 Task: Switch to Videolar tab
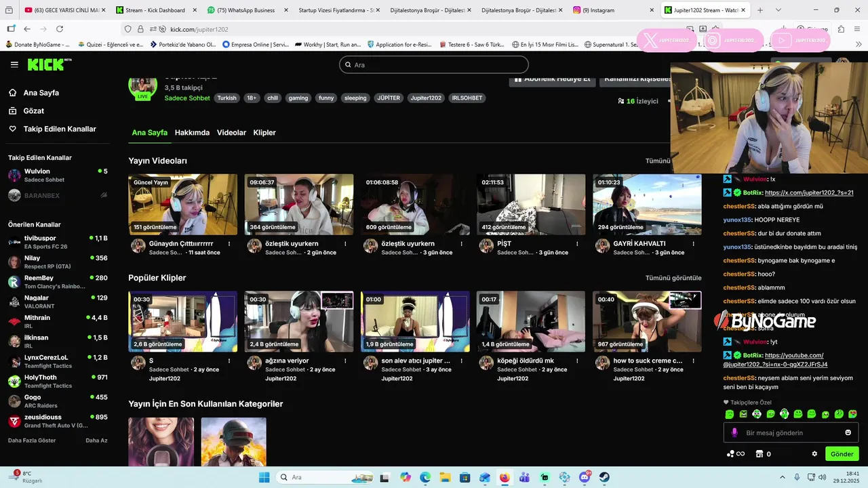pyautogui.click(x=231, y=133)
